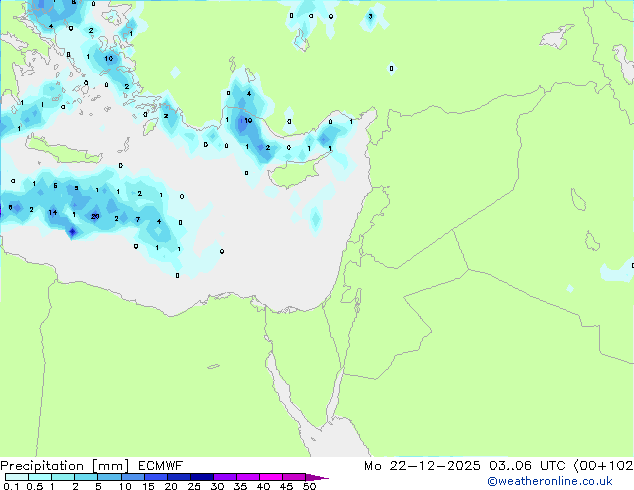Click the ECMWF model label
Viewport: 634px width, 490px height.
tap(161, 466)
